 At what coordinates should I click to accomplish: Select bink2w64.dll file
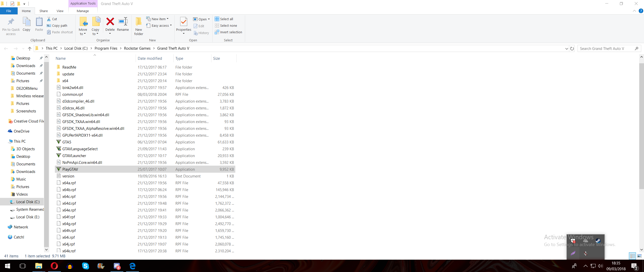145,88
